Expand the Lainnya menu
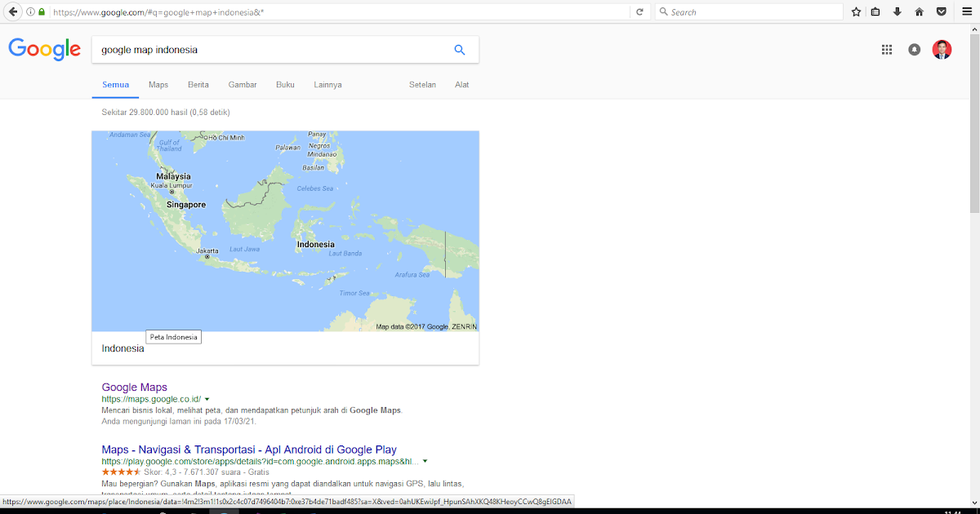The height and width of the screenshot is (514, 980). (x=327, y=85)
